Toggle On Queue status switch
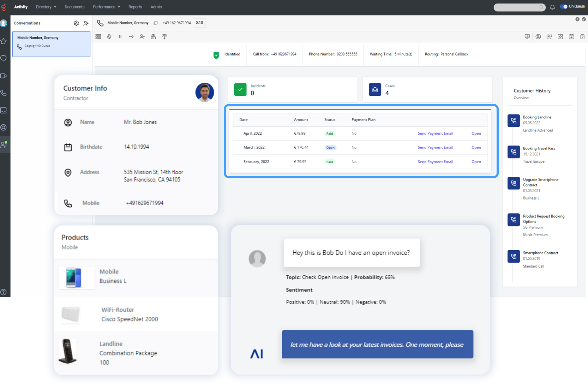The width and height of the screenshot is (588, 388). point(564,6)
